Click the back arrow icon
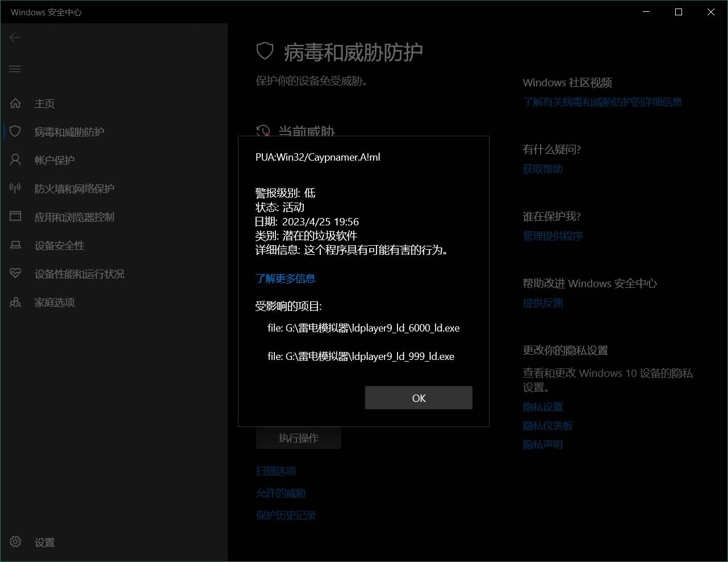The image size is (728, 562). (15, 37)
